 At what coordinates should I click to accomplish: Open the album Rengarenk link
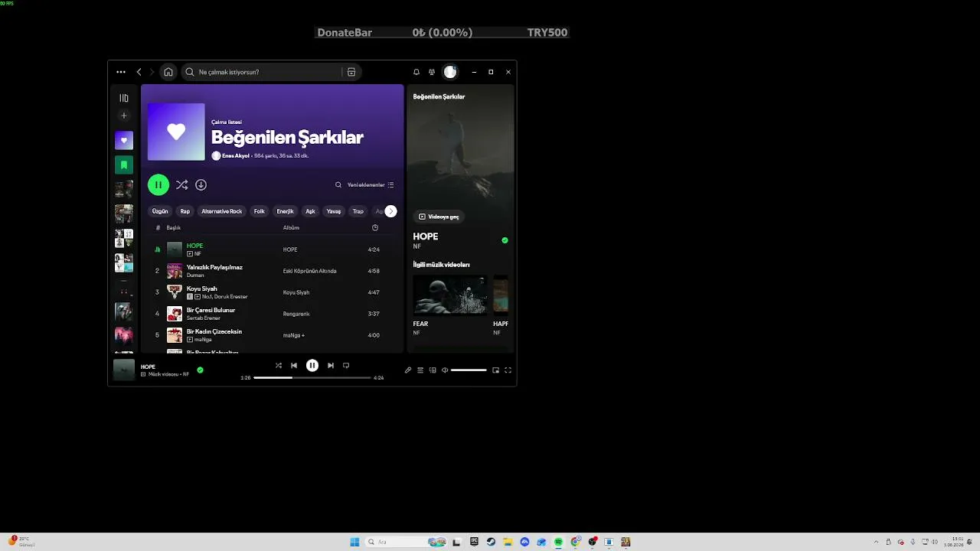[x=296, y=314]
